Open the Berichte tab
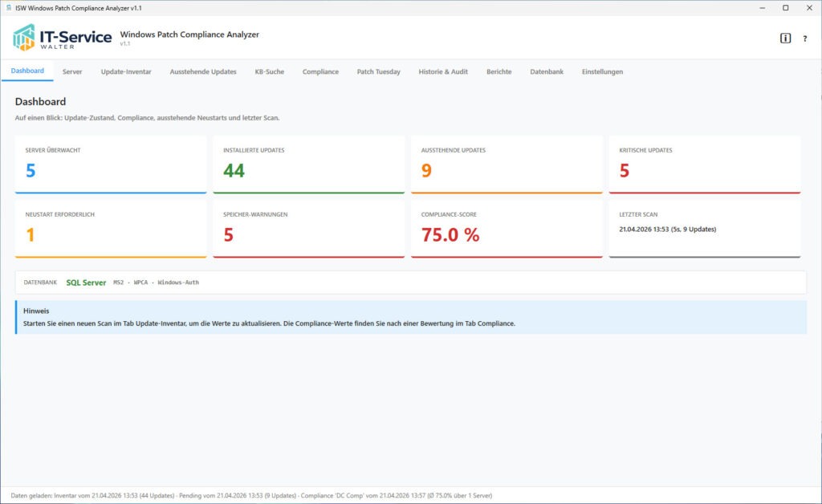This screenshot has height=504, width=822. [498, 71]
